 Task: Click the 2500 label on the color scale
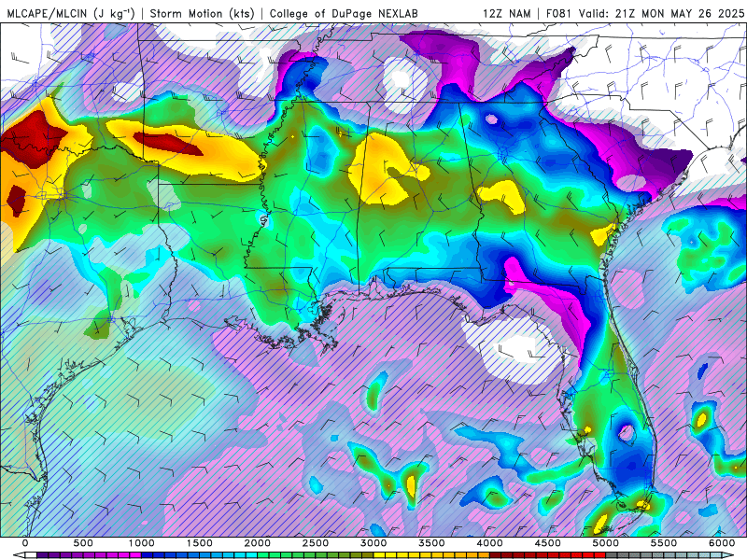click(x=316, y=543)
